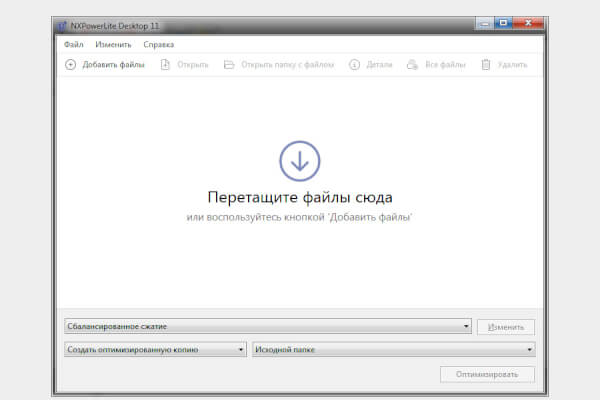
Task: Minimize the NXPowerLite window
Action: (x=485, y=23)
